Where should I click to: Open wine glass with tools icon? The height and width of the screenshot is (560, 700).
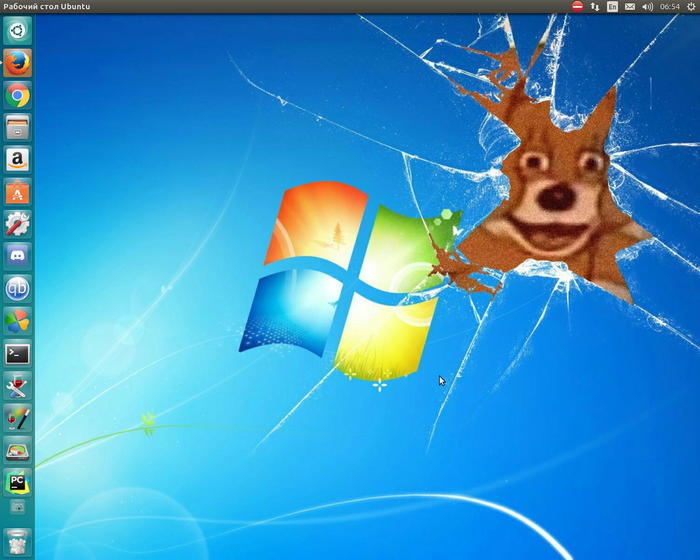pos(17,385)
